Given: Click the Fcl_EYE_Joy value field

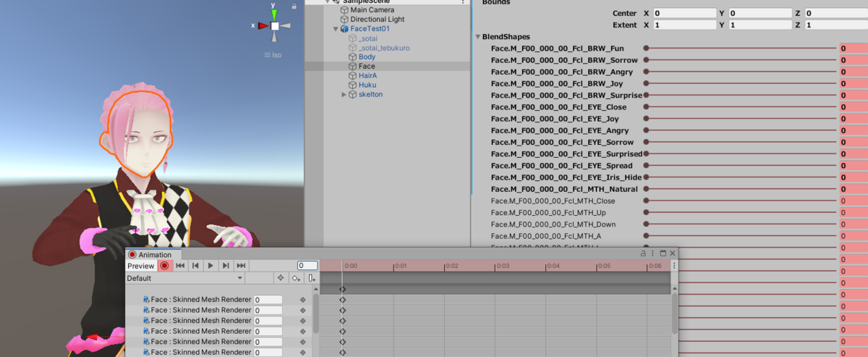Looking at the screenshot, I should tap(854, 119).
